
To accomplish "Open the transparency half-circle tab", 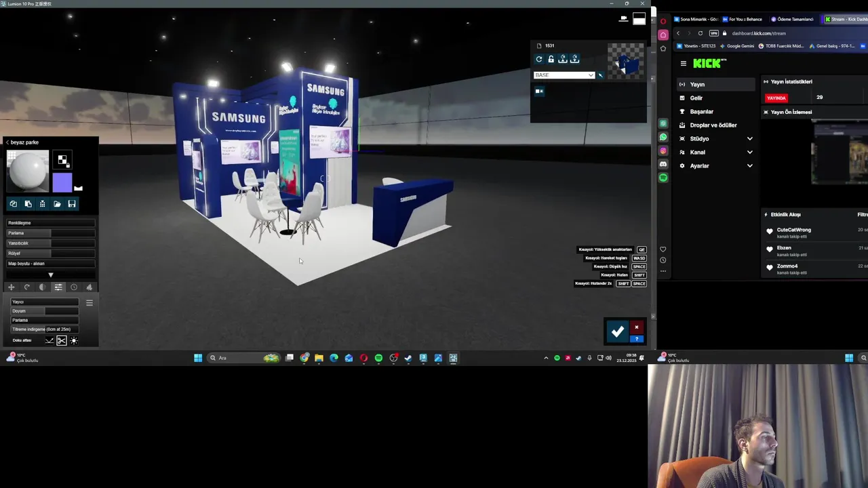I will pyautogui.click(x=43, y=287).
